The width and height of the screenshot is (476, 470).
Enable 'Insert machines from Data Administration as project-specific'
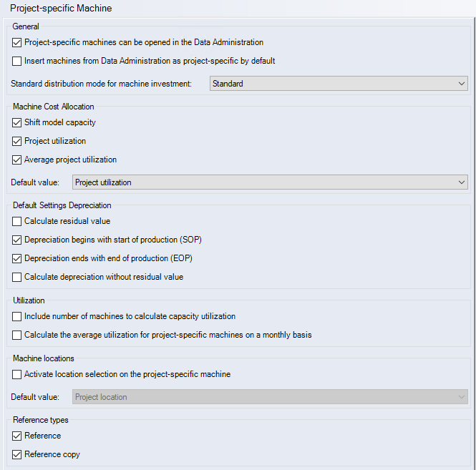pos(17,62)
